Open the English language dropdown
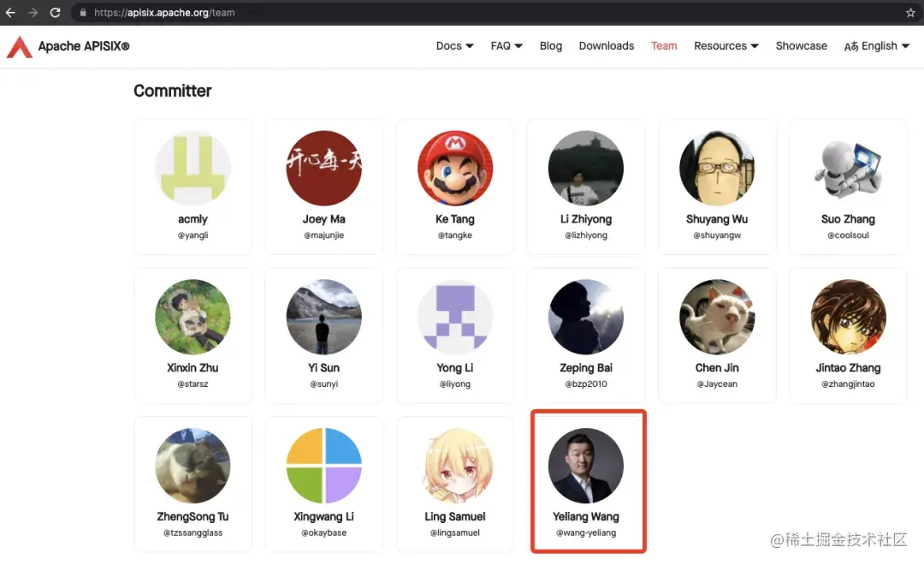 [x=876, y=46]
